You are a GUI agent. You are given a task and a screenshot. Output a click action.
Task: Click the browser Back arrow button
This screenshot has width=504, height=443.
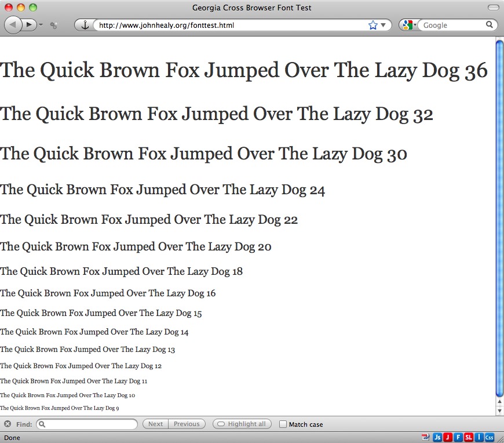[13, 25]
